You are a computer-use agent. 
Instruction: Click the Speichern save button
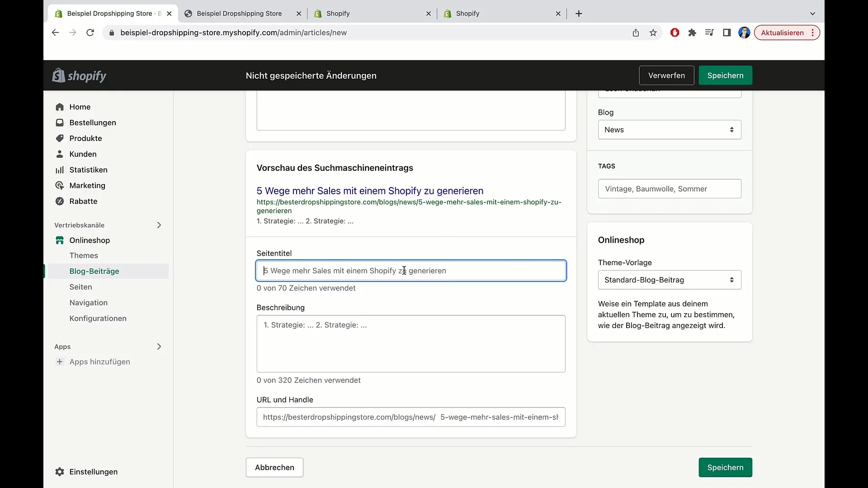726,75
